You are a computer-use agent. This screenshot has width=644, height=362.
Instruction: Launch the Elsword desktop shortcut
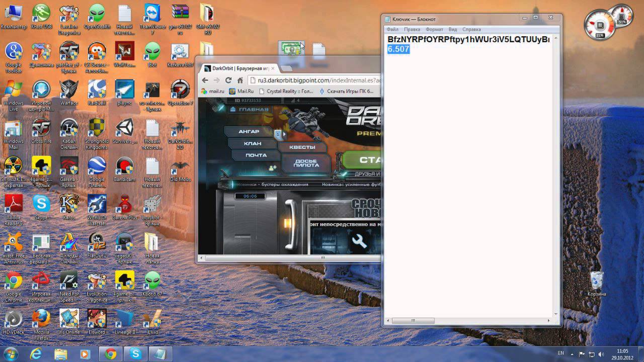[x=97, y=322]
